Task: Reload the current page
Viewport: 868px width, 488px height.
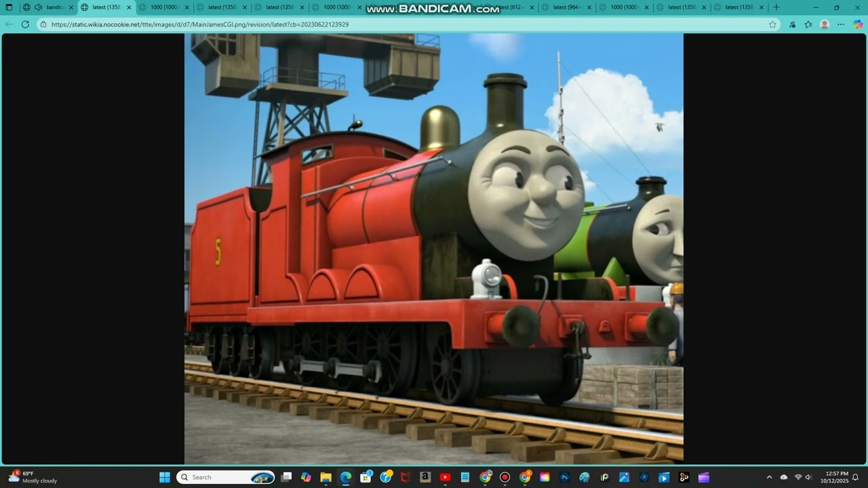Action: [25, 24]
